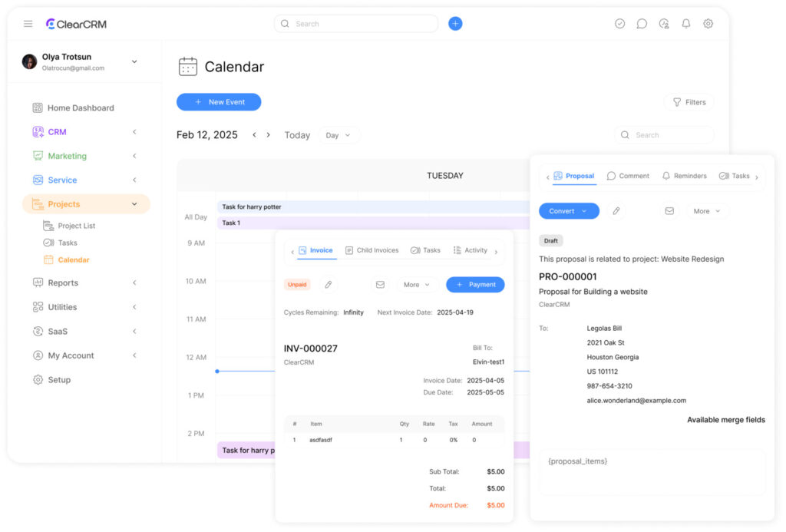This screenshot has width=786, height=532.
Task: Click the checkmark tasks icon in header
Action: (x=619, y=24)
